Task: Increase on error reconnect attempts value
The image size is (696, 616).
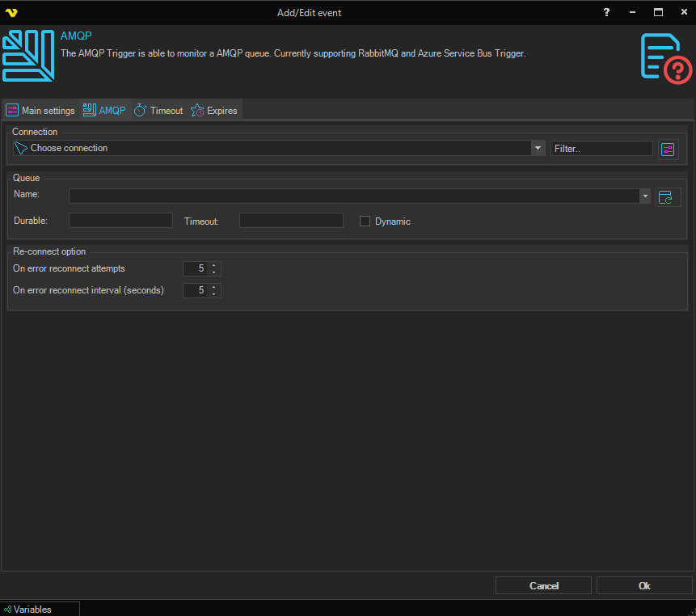Action: pos(214,265)
